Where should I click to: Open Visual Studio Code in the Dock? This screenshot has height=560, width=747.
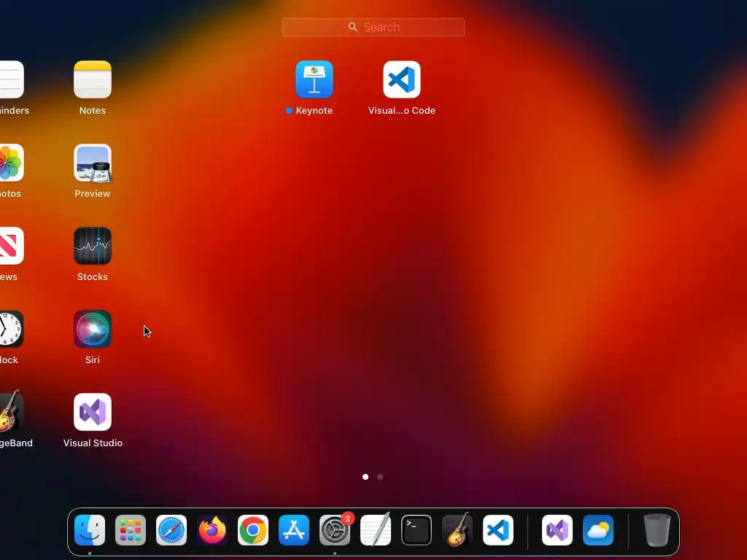[x=498, y=530]
